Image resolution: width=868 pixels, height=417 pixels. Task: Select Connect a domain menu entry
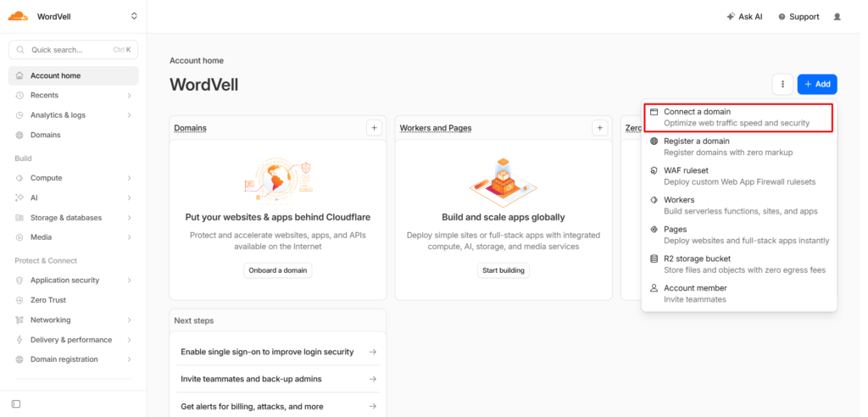[738, 118]
